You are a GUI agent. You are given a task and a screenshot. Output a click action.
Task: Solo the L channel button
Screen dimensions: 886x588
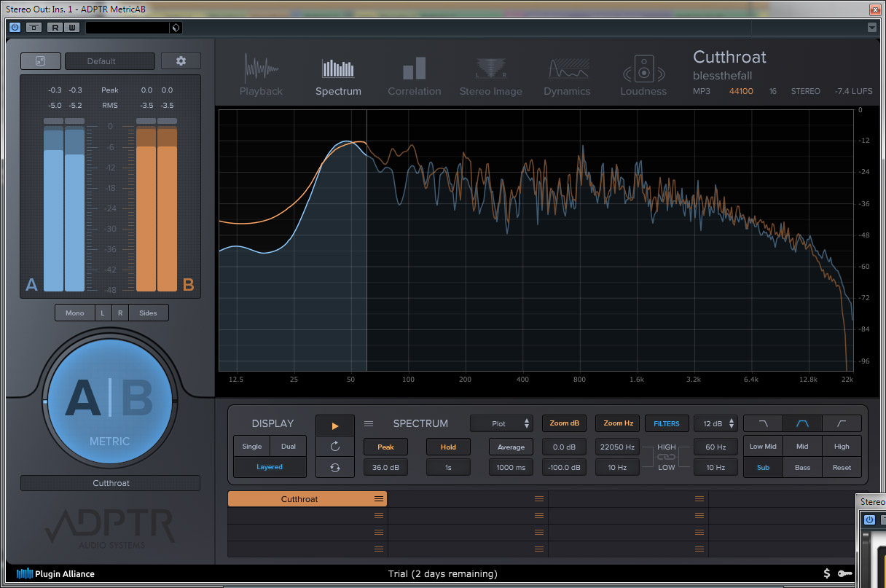click(x=102, y=313)
